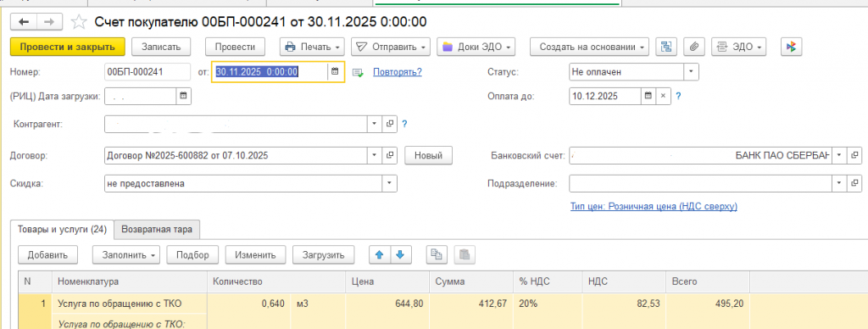This screenshot has height=329, width=868.
Task: Click the Загрузить button
Action: (323, 254)
